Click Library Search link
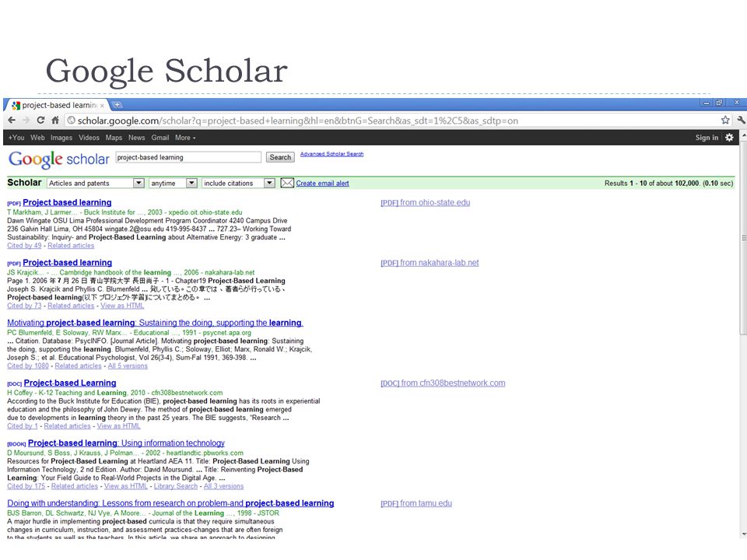 [x=176, y=486]
